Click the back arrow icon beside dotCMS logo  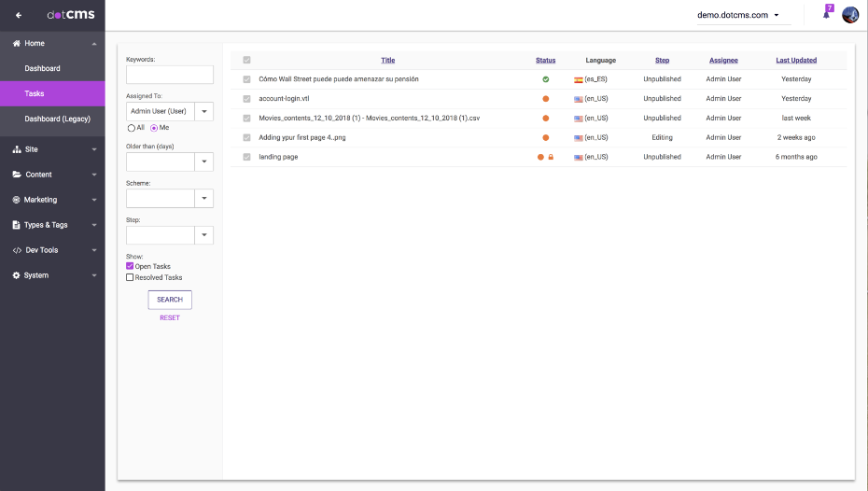(19, 16)
